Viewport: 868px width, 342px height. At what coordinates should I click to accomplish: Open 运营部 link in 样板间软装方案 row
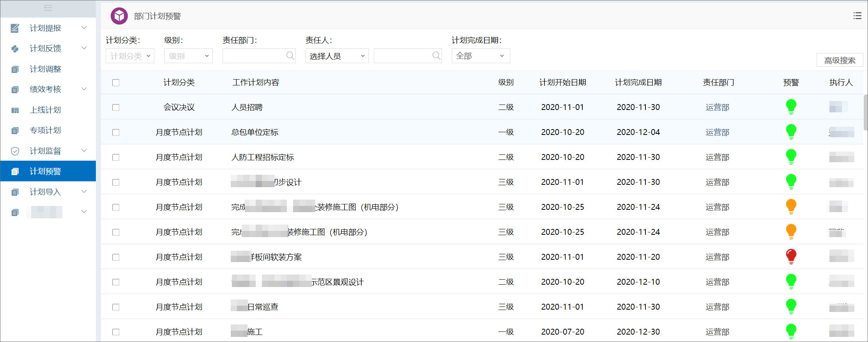717,257
